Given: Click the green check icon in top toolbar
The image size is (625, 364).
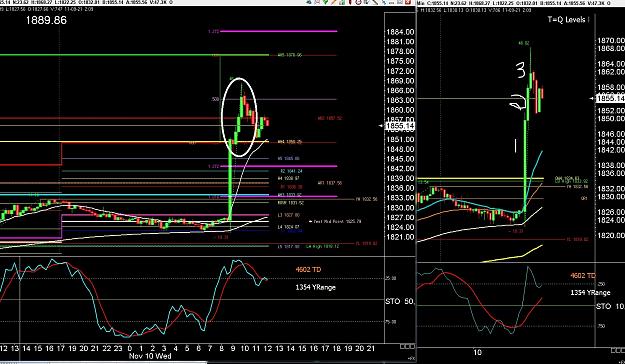Looking at the screenshot, I should coord(325,2).
